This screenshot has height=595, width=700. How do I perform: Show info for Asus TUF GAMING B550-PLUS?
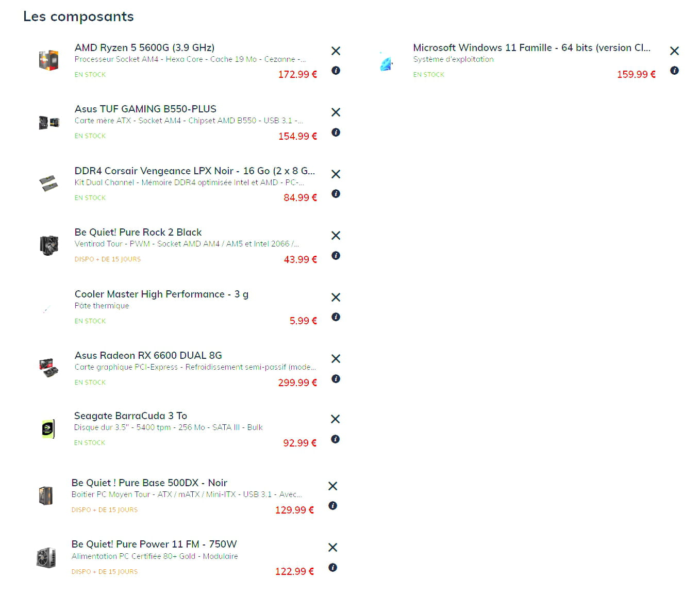[336, 132]
